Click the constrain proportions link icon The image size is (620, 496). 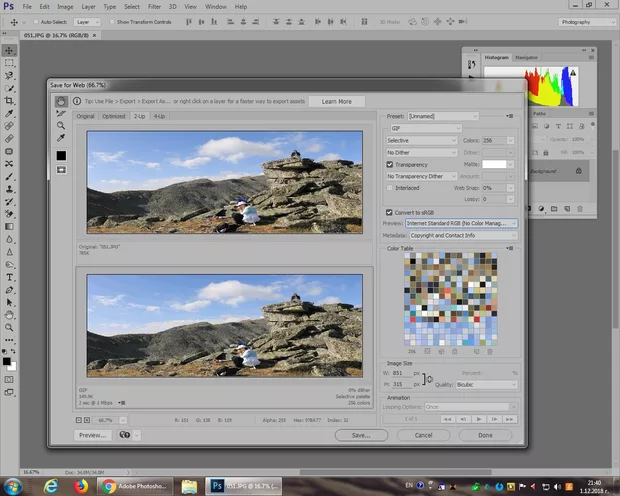click(x=429, y=379)
